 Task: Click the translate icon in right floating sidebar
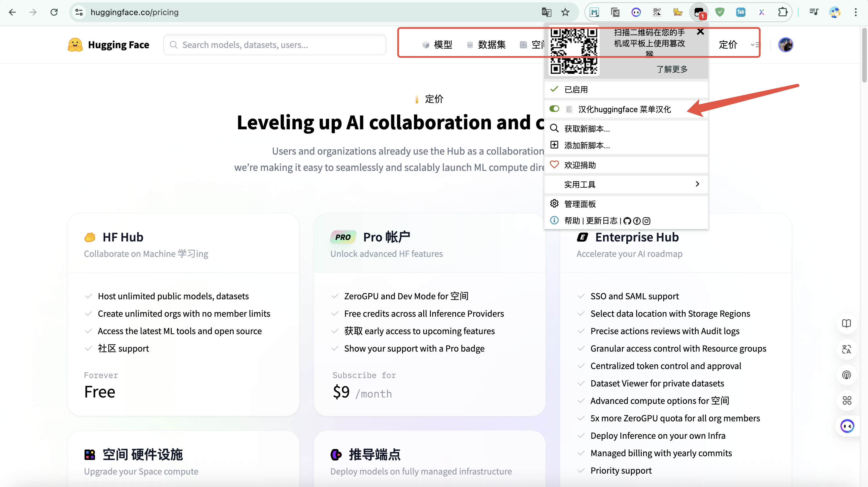coord(847,349)
